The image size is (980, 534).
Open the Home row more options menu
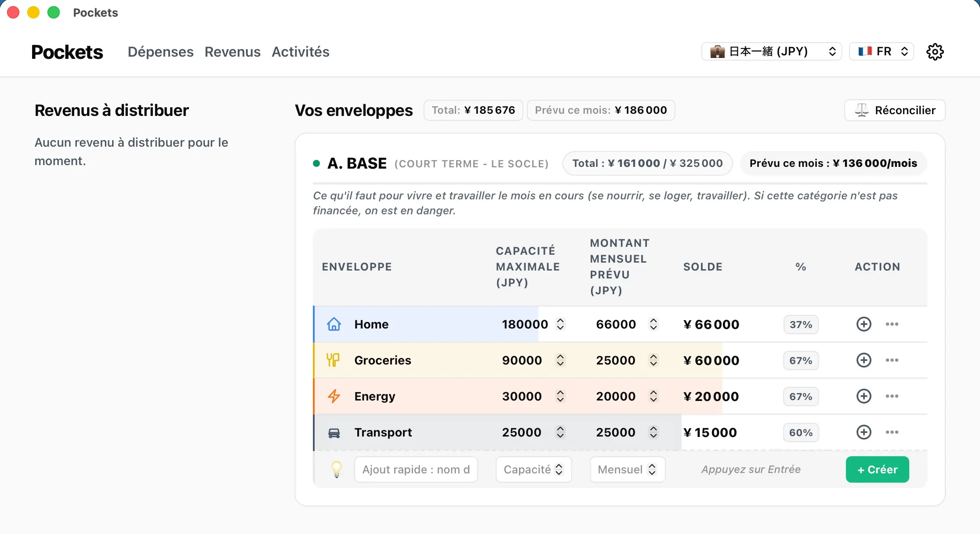(892, 324)
